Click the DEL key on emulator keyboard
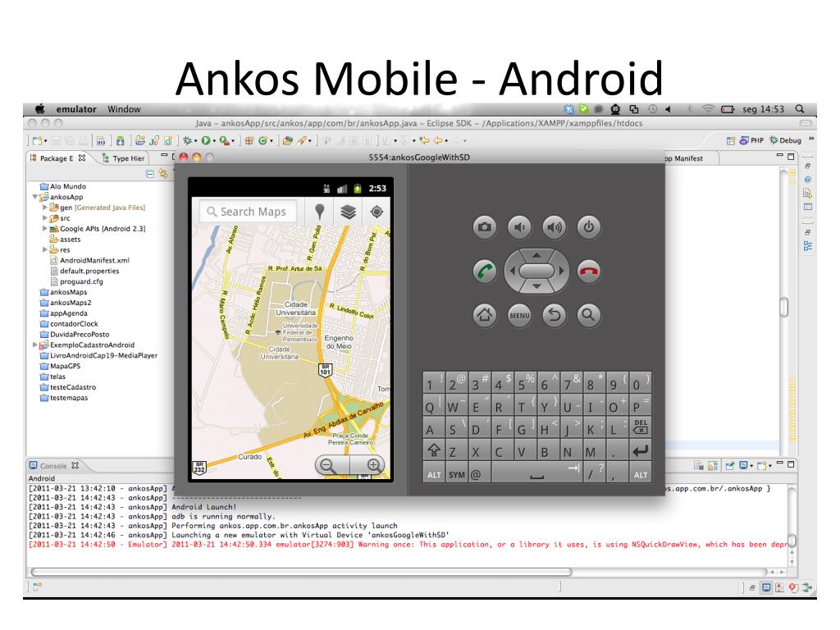The height and width of the screenshot is (630, 840). pyautogui.click(x=640, y=428)
